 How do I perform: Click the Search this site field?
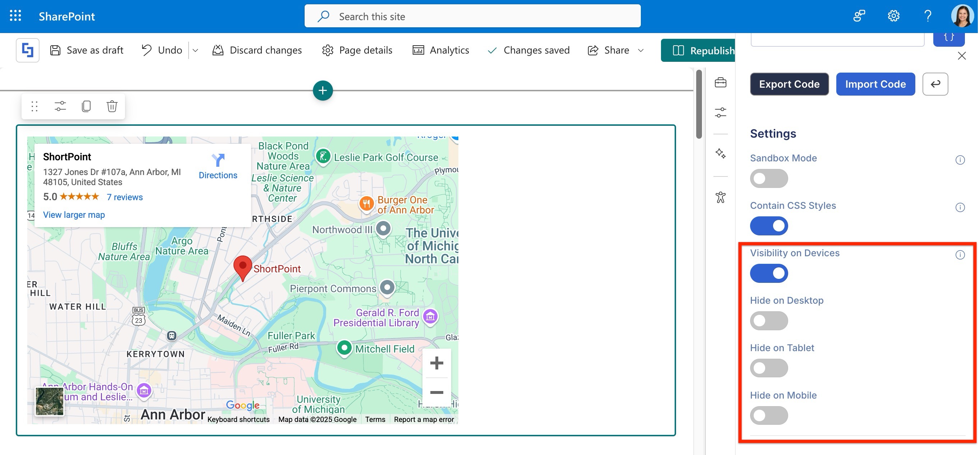[x=472, y=17]
